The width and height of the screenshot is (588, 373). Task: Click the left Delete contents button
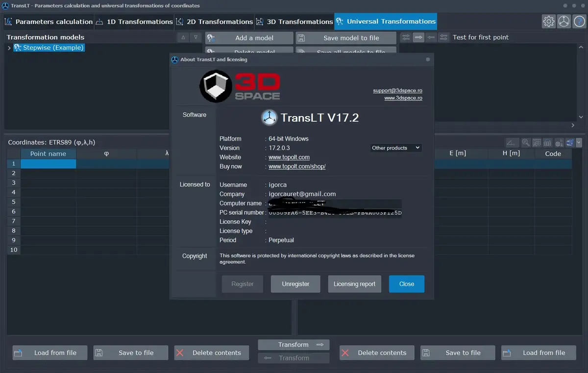click(x=212, y=353)
